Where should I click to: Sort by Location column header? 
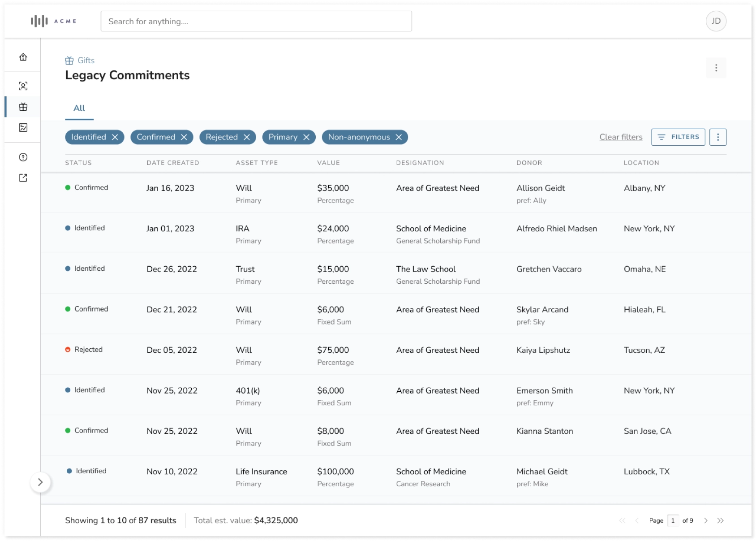point(641,163)
